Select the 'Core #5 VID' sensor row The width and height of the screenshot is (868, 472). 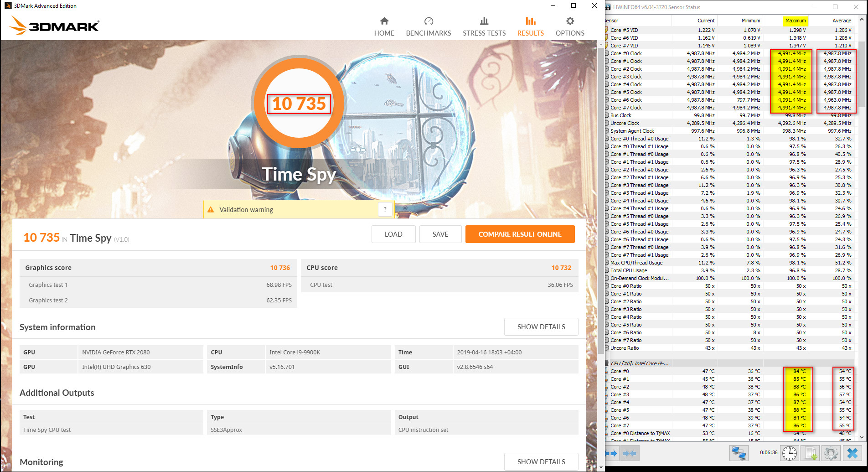pos(729,30)
